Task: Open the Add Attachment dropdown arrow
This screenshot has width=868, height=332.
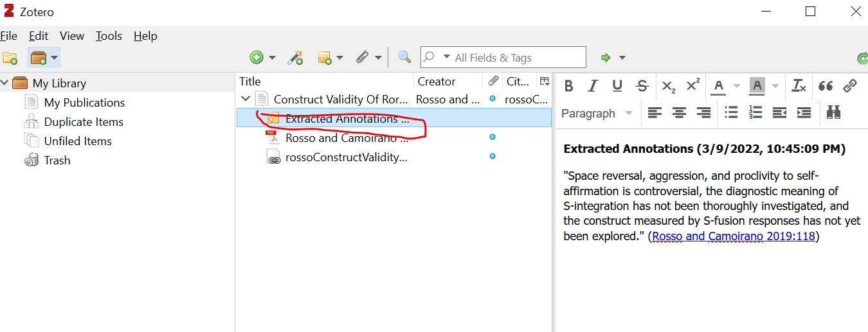Action: coord(378,58)
